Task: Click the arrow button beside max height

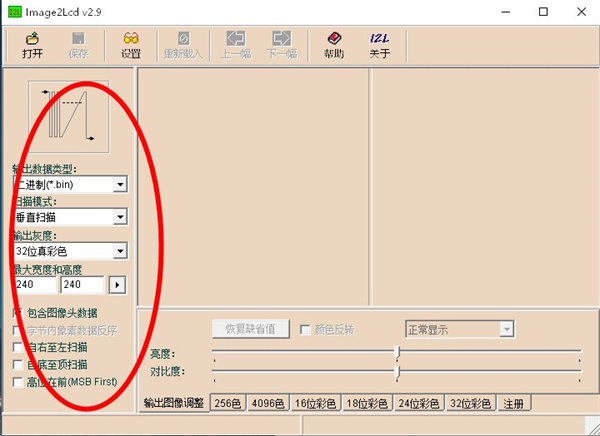Action: point(118,285)
